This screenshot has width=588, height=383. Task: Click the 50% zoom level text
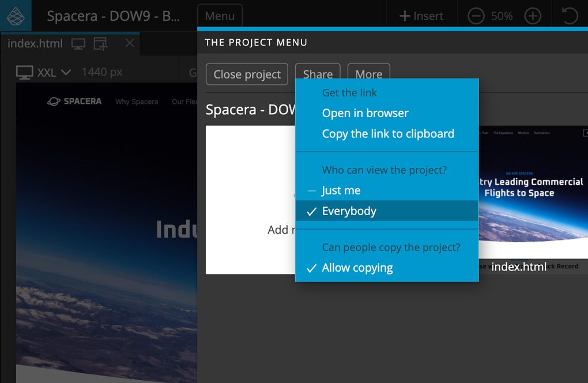coord(502,16)
